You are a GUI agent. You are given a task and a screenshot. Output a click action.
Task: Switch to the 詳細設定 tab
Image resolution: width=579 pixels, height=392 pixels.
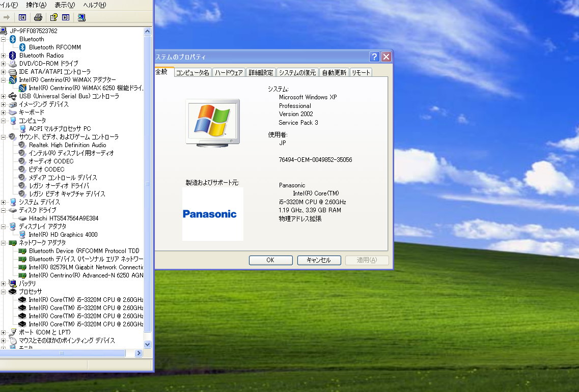(261, 72)
